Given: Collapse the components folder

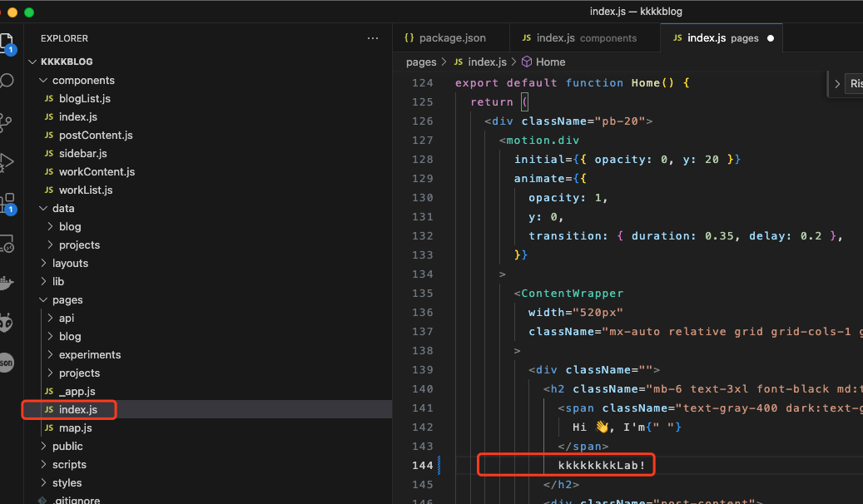Looking at the screenshot, I should click(82, 81).
